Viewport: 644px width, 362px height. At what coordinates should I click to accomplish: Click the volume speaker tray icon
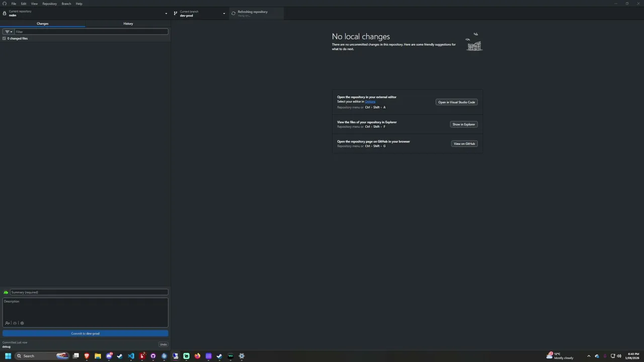tap(619, 356)
